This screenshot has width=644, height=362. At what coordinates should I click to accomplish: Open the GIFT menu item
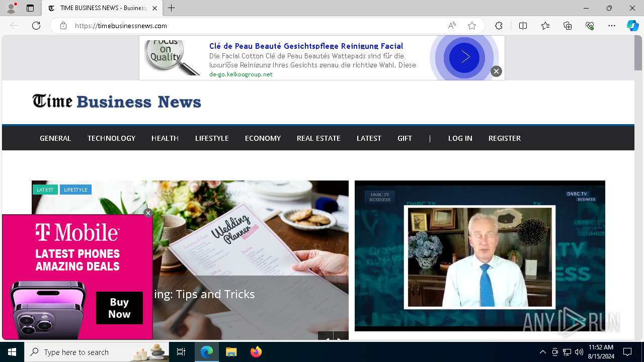[x=405, y=138]
